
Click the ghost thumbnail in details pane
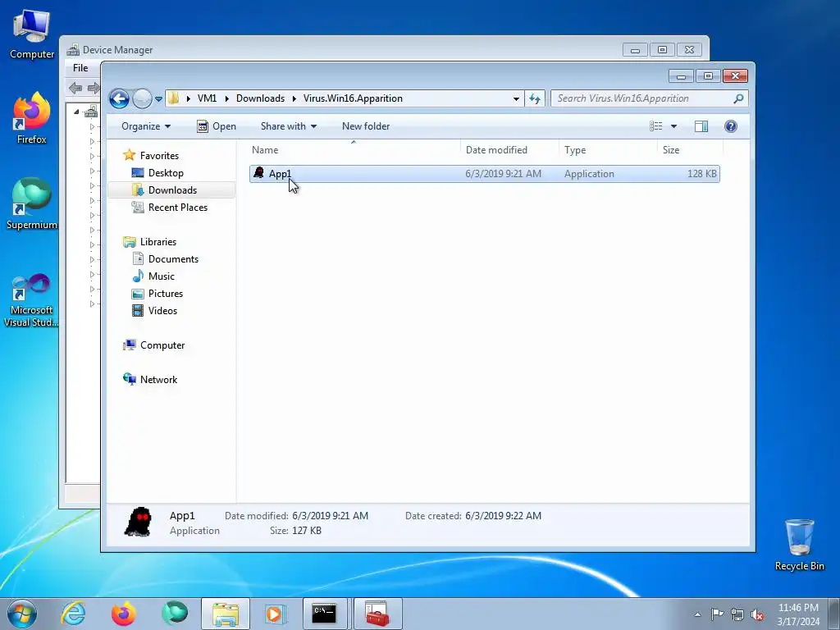138,522
